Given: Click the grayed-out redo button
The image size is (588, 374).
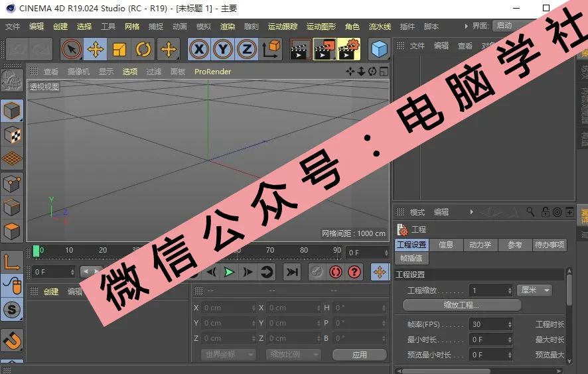Looking at the screenshot, I should (40, 49).
